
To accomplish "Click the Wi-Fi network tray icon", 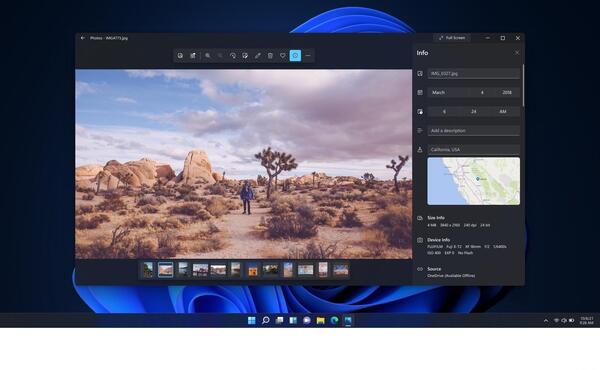I will click(x=556, y=321).
